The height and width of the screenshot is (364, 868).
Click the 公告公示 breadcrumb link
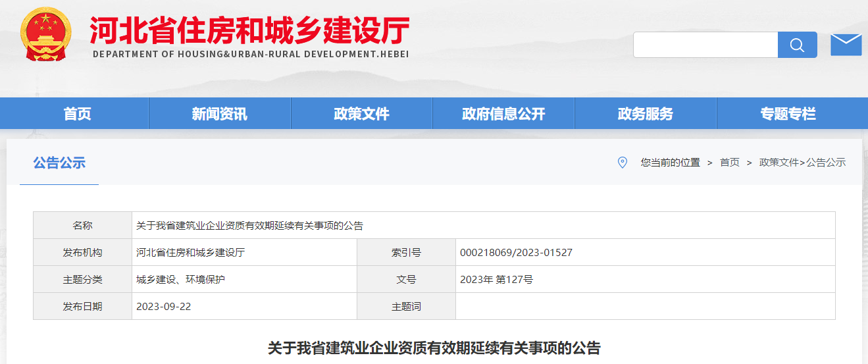coord(826,163)
